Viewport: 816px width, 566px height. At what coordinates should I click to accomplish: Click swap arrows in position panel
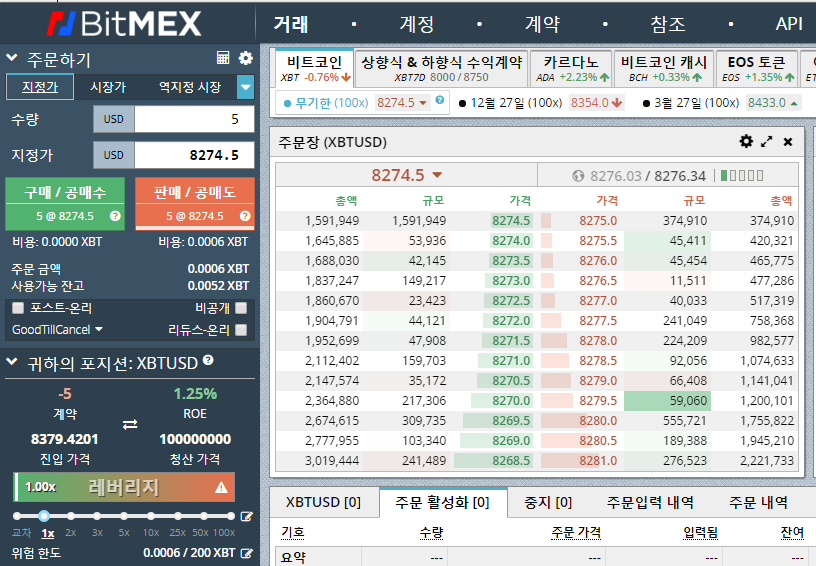130,424
